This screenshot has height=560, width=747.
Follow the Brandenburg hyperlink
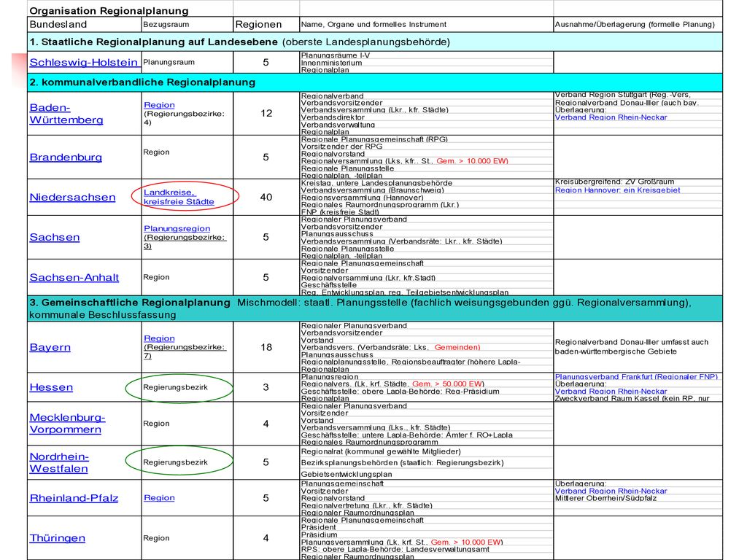(x=66, y=157)
